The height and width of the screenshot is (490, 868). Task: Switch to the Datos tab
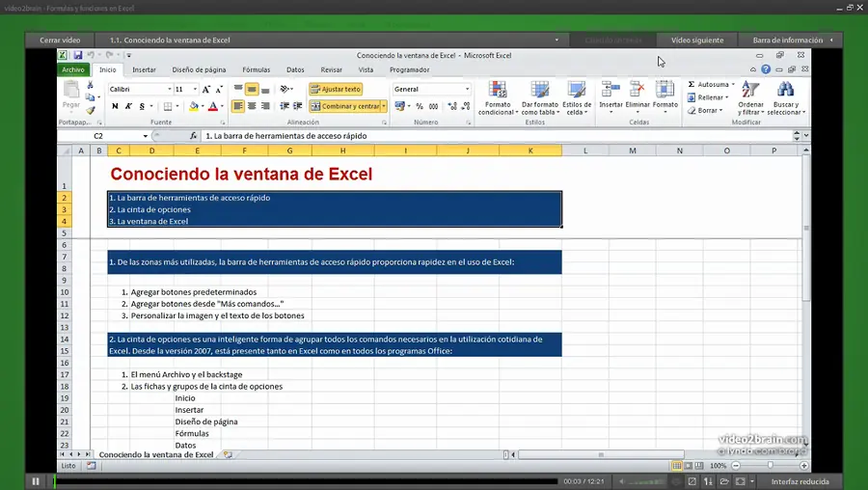point(295,69)
